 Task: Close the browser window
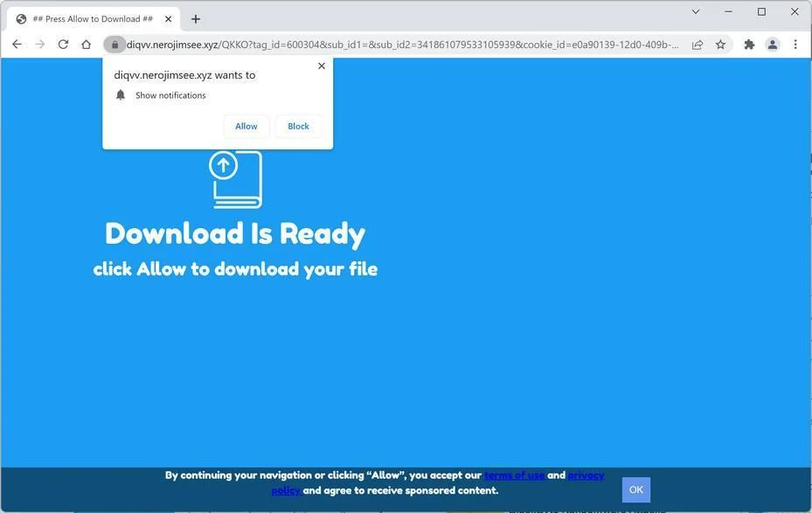(x=795, y=11)
